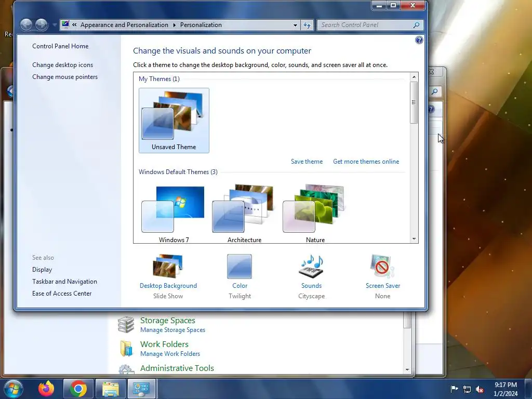Close the Personalization window

[x=413, y=5]
